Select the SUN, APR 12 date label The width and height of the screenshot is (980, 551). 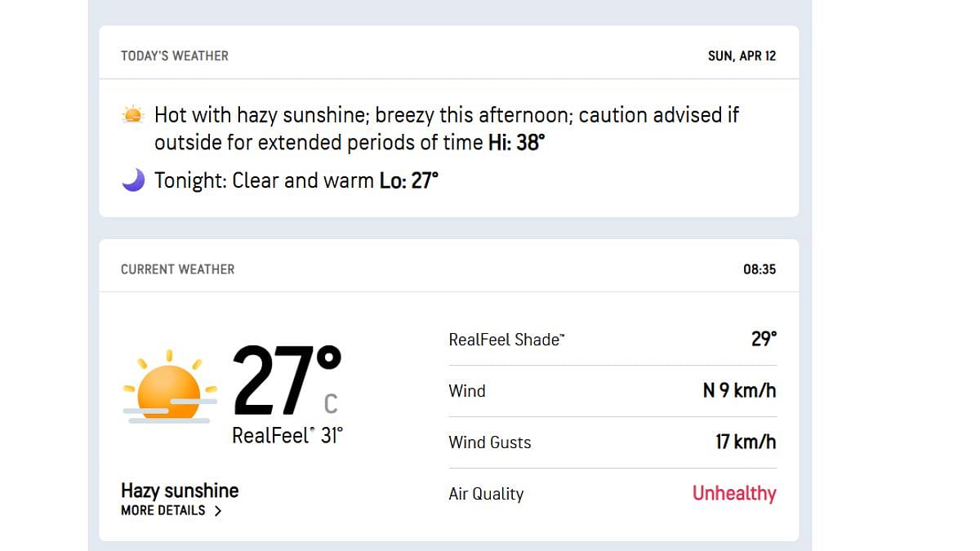(742, 56)
